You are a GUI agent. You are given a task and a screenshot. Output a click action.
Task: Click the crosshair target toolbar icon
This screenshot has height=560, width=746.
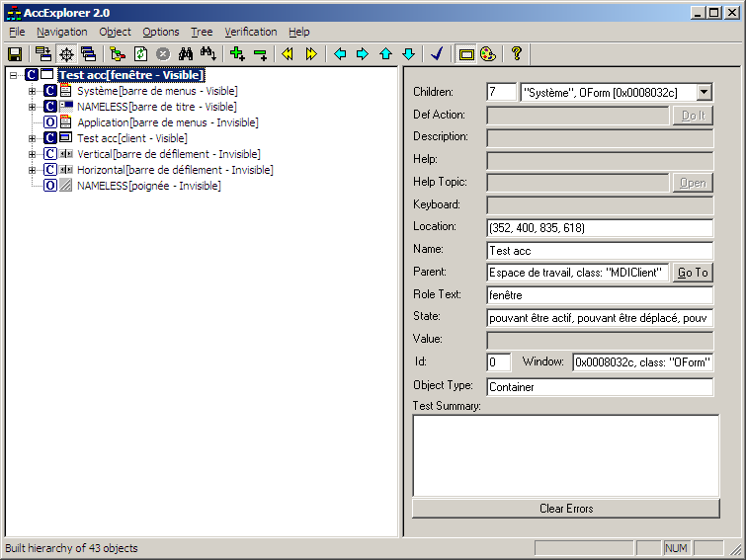66,54
